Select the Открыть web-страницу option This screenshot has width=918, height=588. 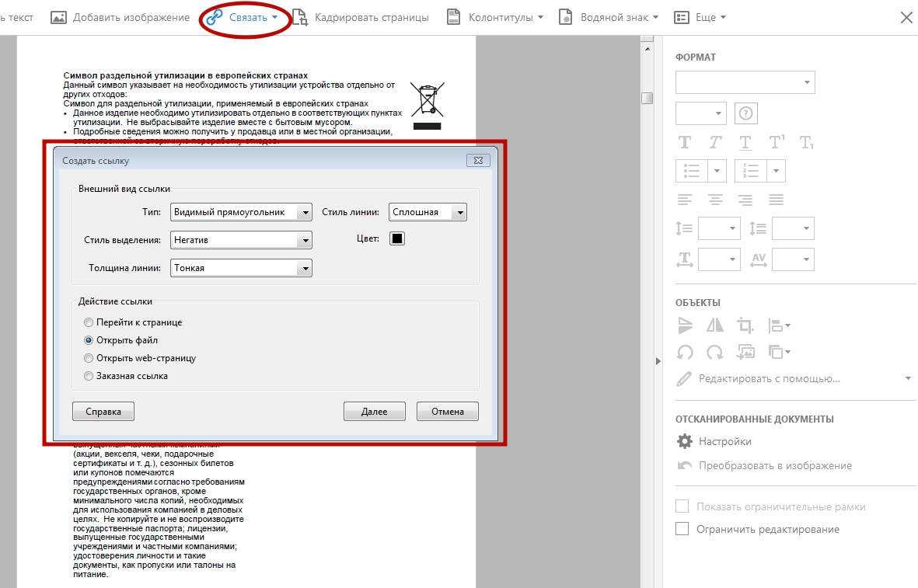[x=89, y=358]
